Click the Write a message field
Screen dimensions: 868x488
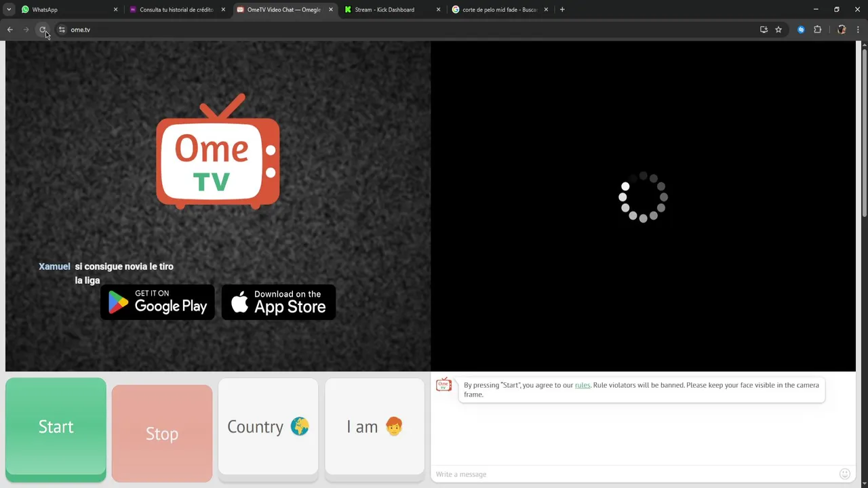click(x=634, y=474)
